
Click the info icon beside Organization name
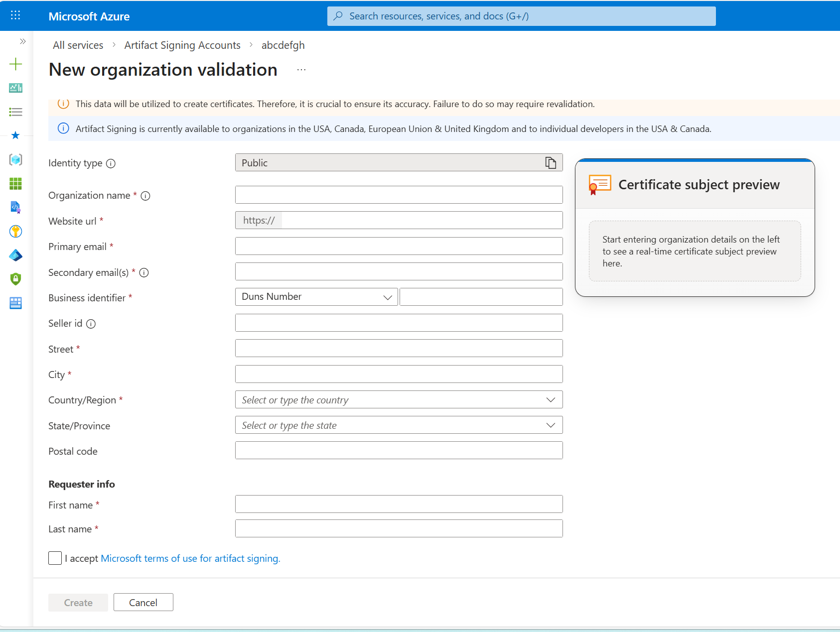pyautogui.click(x=145, y=196)
